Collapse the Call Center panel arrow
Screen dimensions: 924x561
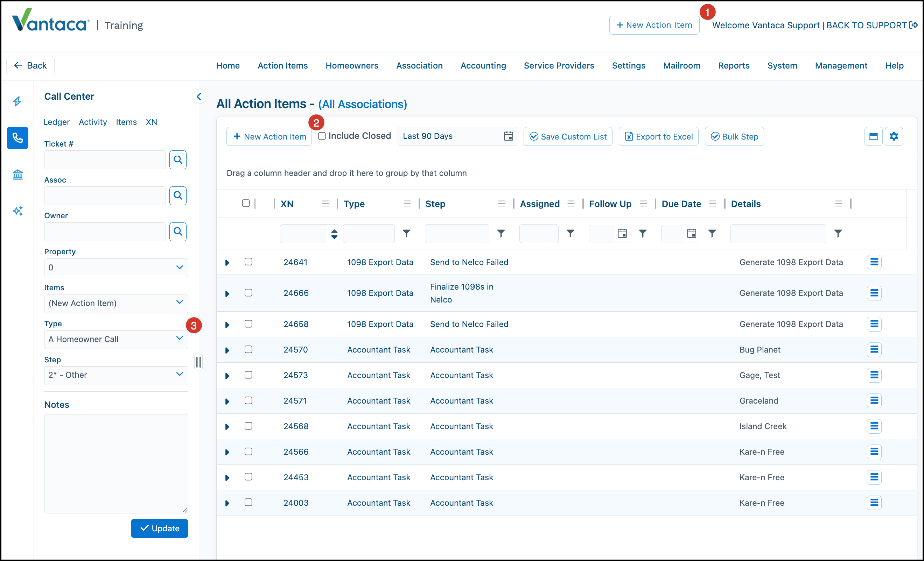pos(199,96)
